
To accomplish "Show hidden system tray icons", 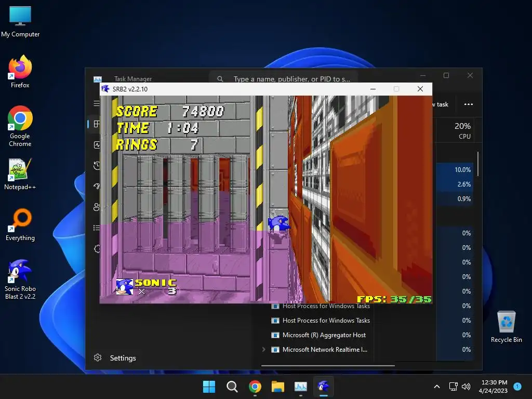I will (x=437, y=387).
